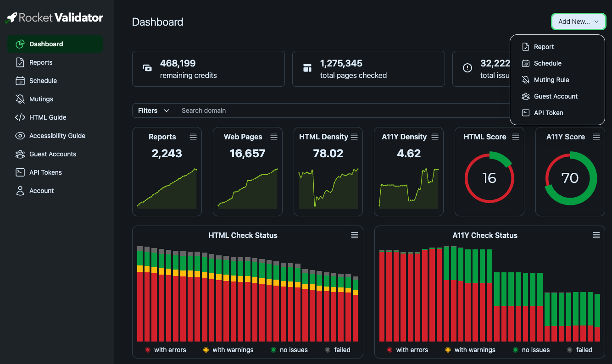Viewport: 612px width, 364px height.
Task: Click Guest Account people icon in dropdown
Action: (x=526, y=96)
